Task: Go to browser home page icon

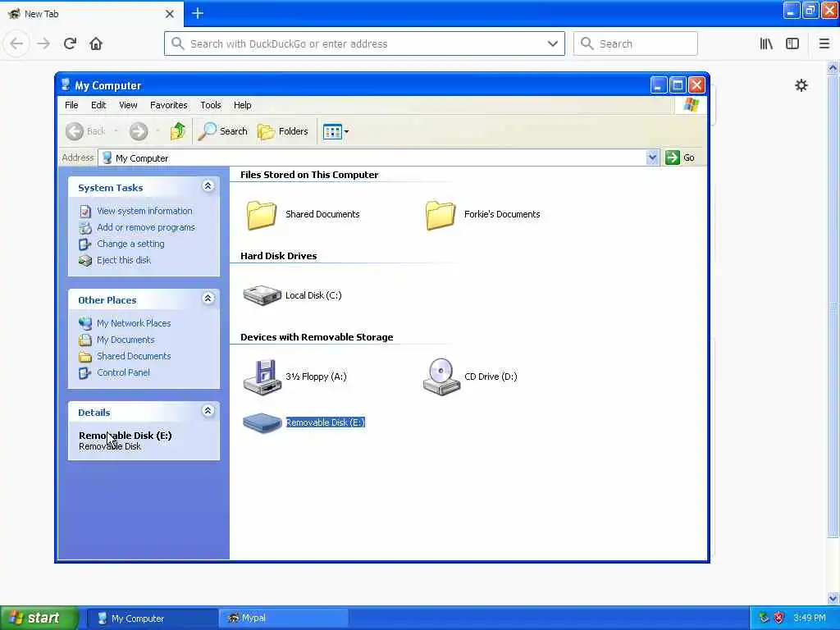Action: (96, 43)
